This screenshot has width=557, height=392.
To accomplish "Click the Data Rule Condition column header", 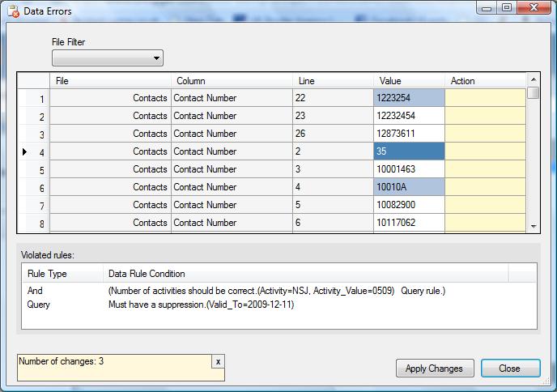I will point(306,273).
